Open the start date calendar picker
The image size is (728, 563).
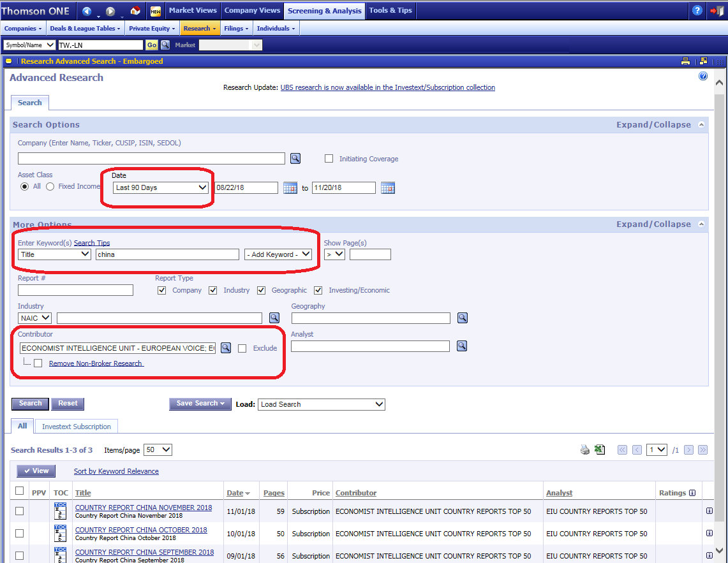coord(290,187)
